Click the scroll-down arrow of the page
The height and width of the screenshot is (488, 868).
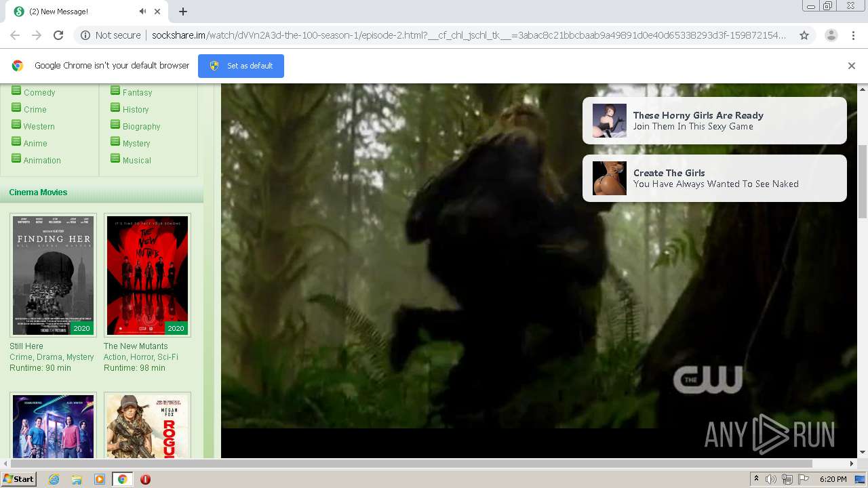tap(863, 452)
